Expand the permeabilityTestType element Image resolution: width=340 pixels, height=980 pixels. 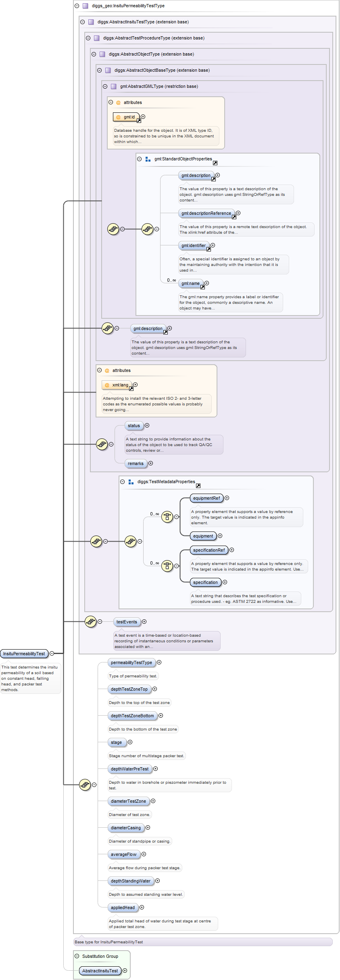(159, 662)
